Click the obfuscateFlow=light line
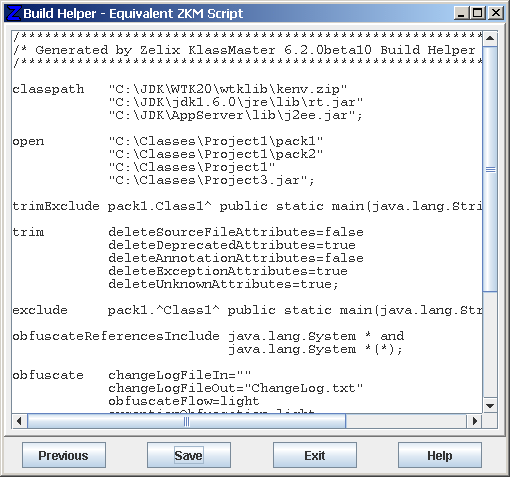 tap(184, 401)
